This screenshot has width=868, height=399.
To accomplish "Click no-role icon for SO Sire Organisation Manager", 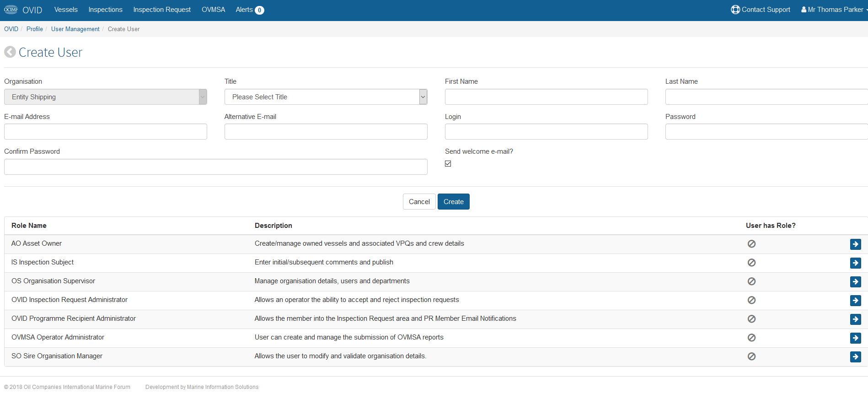I will pyautogui.click(x=751, y=356).
